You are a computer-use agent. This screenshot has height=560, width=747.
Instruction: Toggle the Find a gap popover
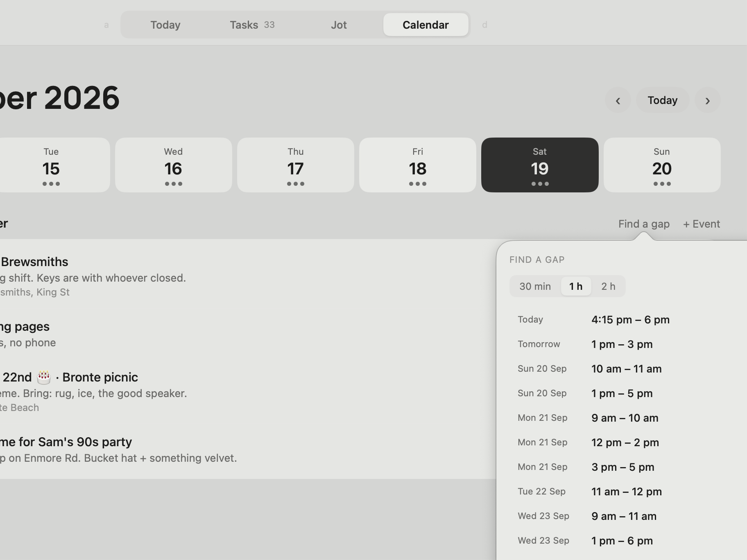(644, 224)
